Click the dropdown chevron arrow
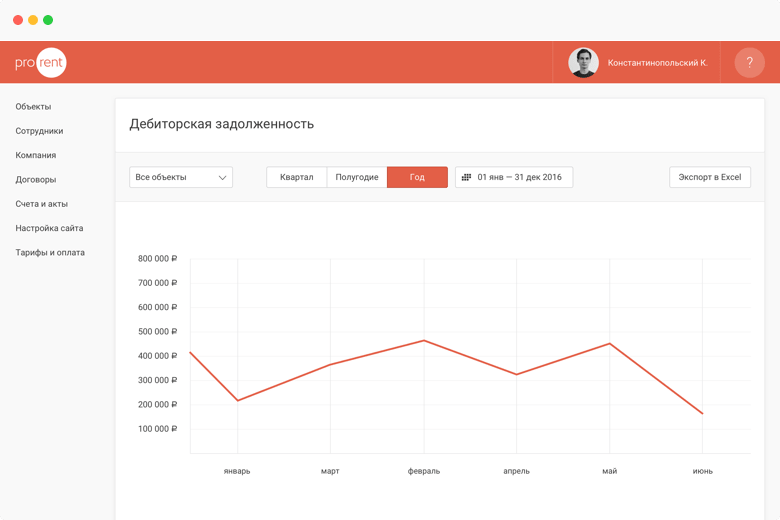Screen dimensions: 780x520 (x=222, y=178)
